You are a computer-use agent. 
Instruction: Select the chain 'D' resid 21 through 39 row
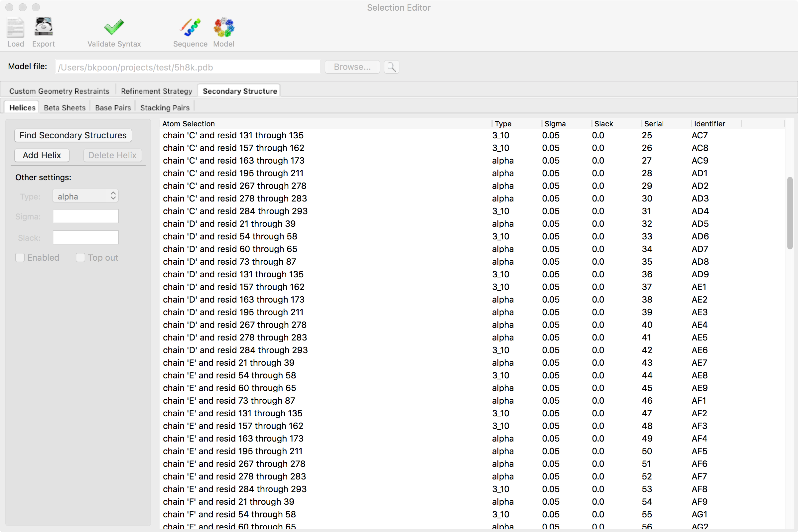click(229, 223)
